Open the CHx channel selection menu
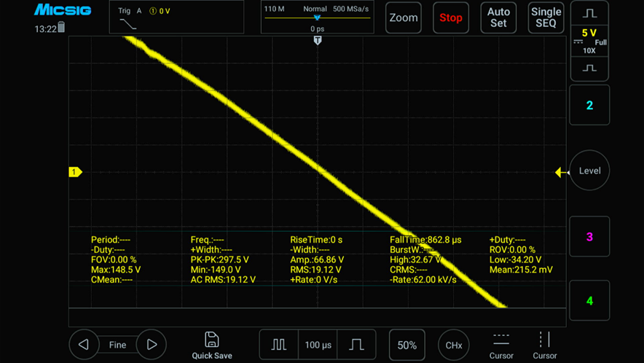The height and width of the screenshot is (363, 644). pyautogui.click(x=453, y=345)
